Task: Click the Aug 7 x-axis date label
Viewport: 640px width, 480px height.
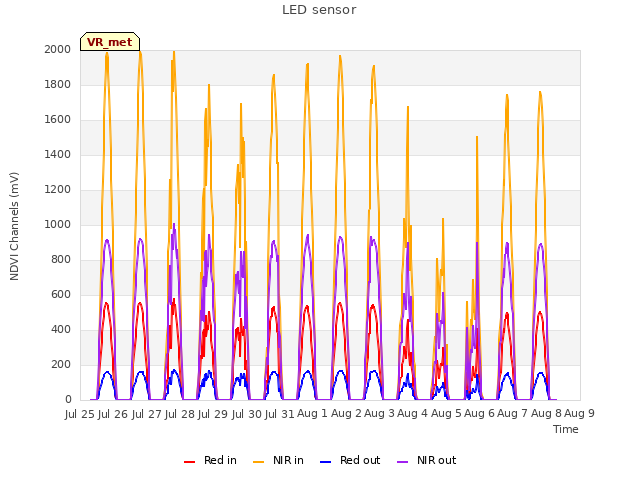Action: 512,413
